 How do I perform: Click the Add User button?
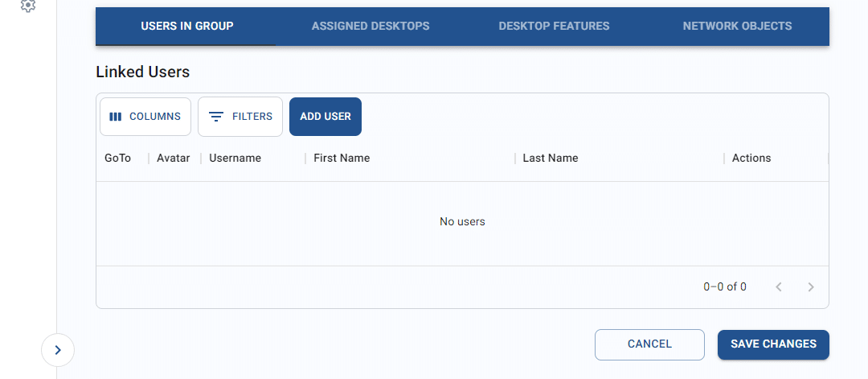click(x=325, y=117)
